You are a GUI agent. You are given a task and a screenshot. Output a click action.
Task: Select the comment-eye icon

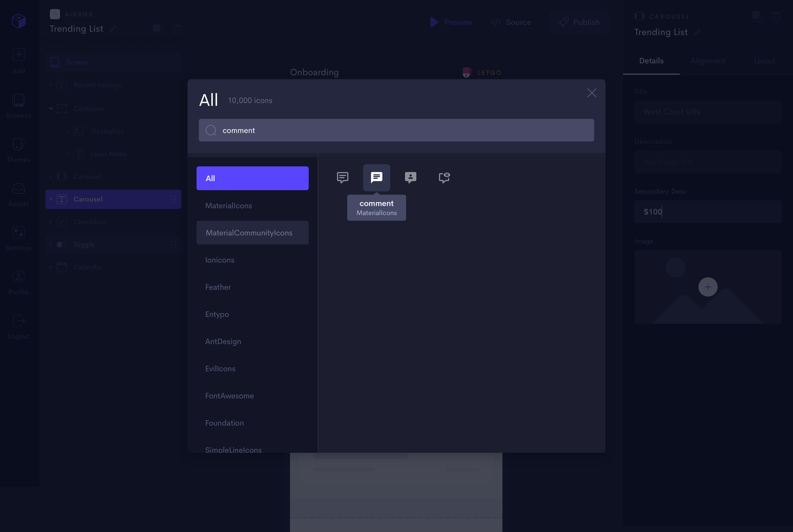[x=444, y=177]
